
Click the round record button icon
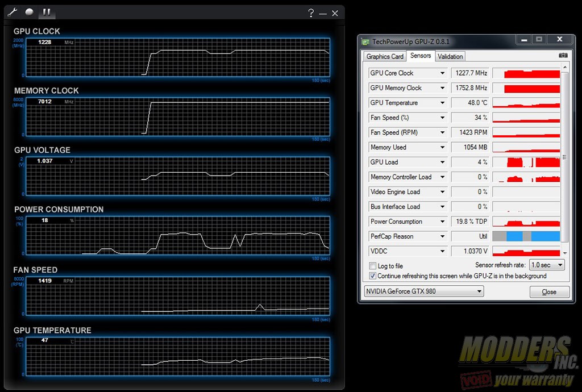pyautogui.click(x=30, y=12)
